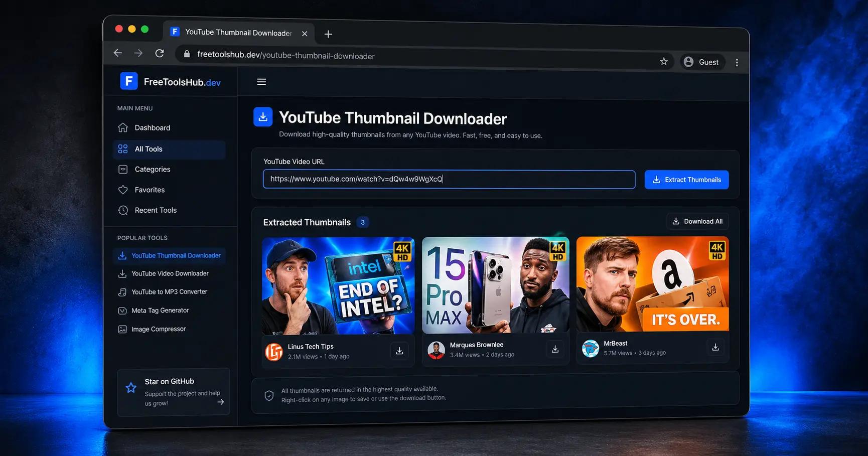Click the address bar URL
The image size is (868, 456).
[286, 55]
